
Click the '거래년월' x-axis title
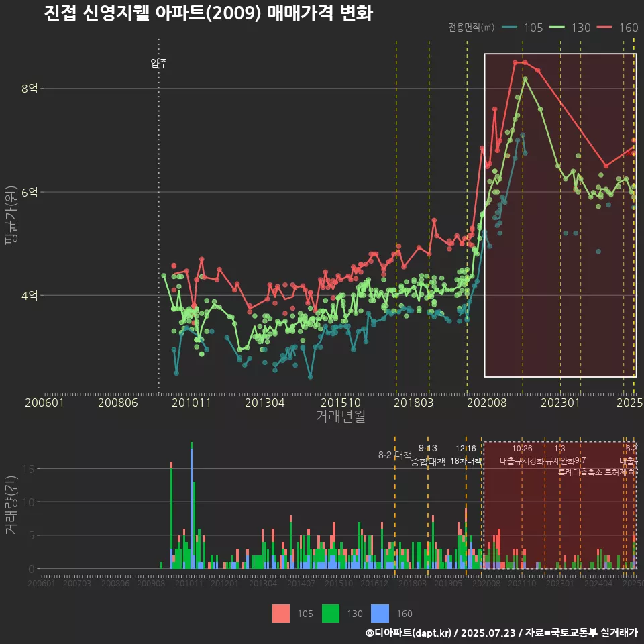[x=341, y=416]
